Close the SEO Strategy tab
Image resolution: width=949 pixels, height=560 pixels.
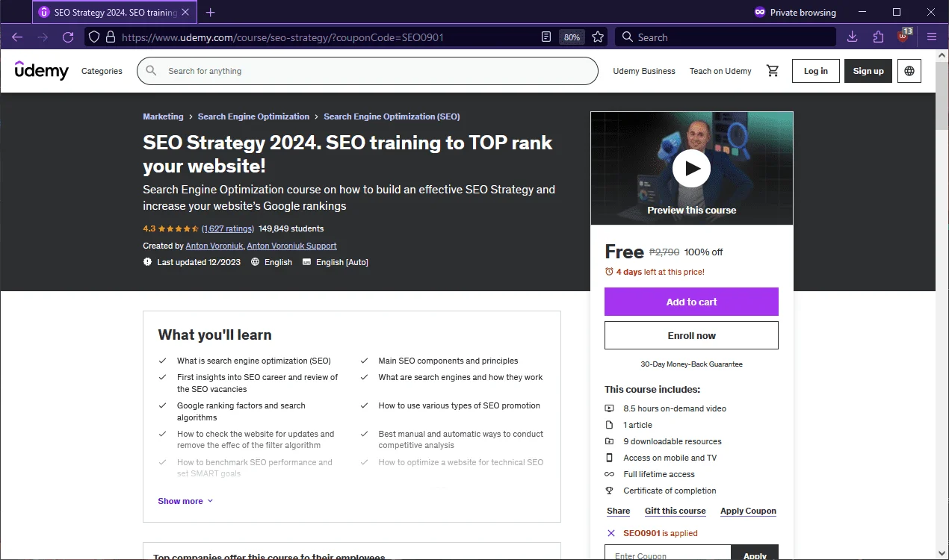tap(187, 12)
